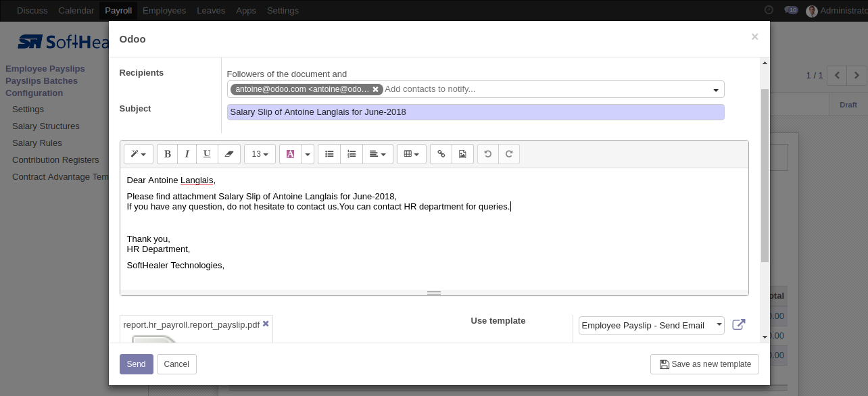Open the activities clock icon
The image size is (868, 396).
(769, 10)
